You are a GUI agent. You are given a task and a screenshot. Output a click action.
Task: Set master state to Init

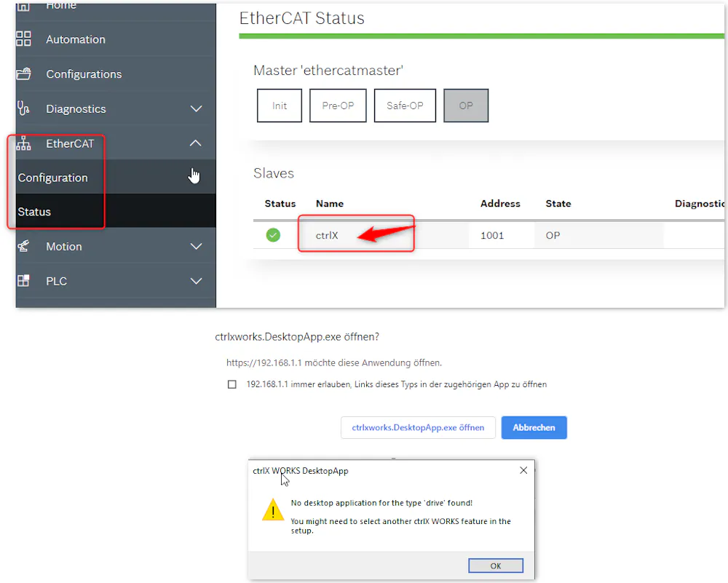point(280,106)
